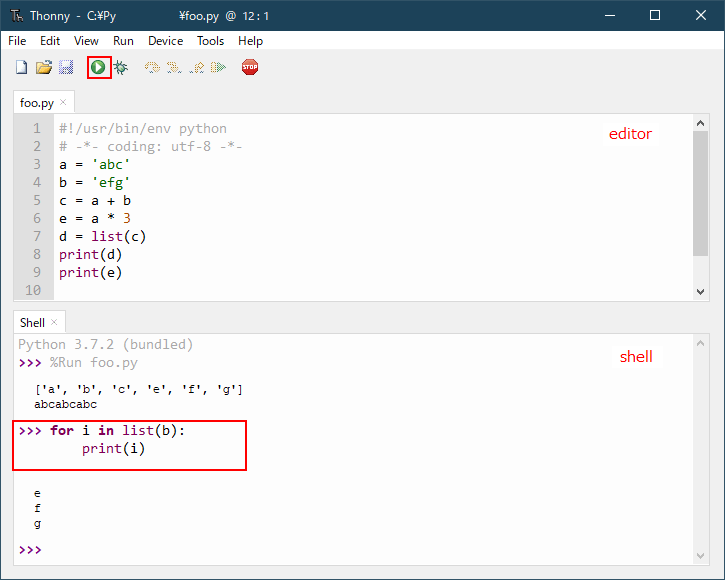Open the Tools menu

pos(210,41)
